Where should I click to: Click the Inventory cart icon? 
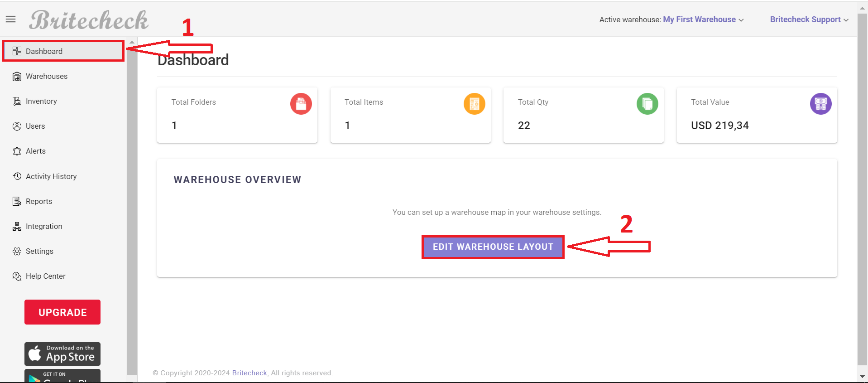click(17, 101)
